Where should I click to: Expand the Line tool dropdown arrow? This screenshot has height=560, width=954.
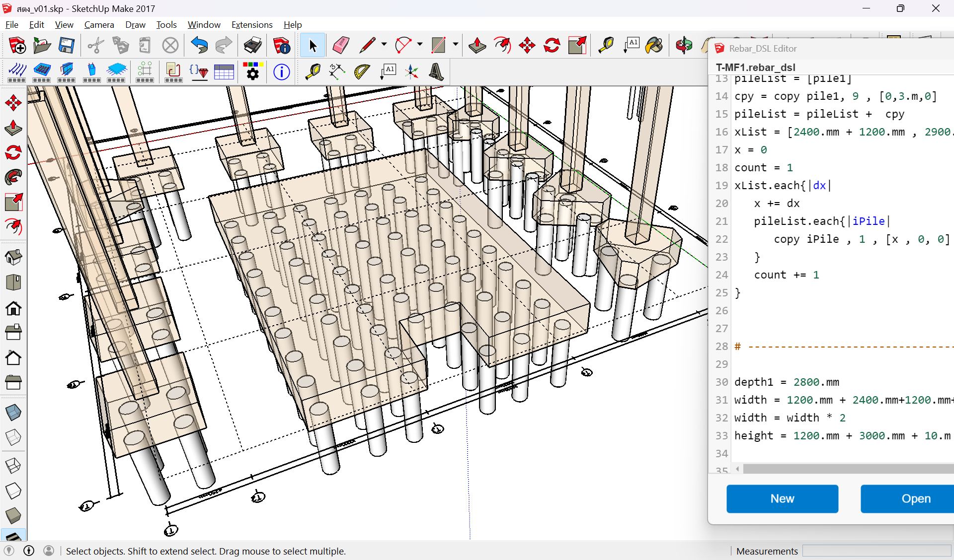coord(384,45)
